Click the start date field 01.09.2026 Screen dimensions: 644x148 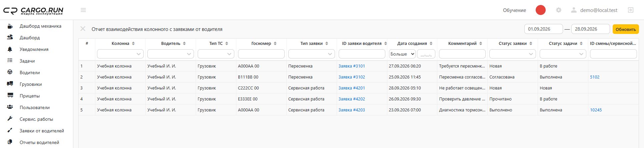543,29
